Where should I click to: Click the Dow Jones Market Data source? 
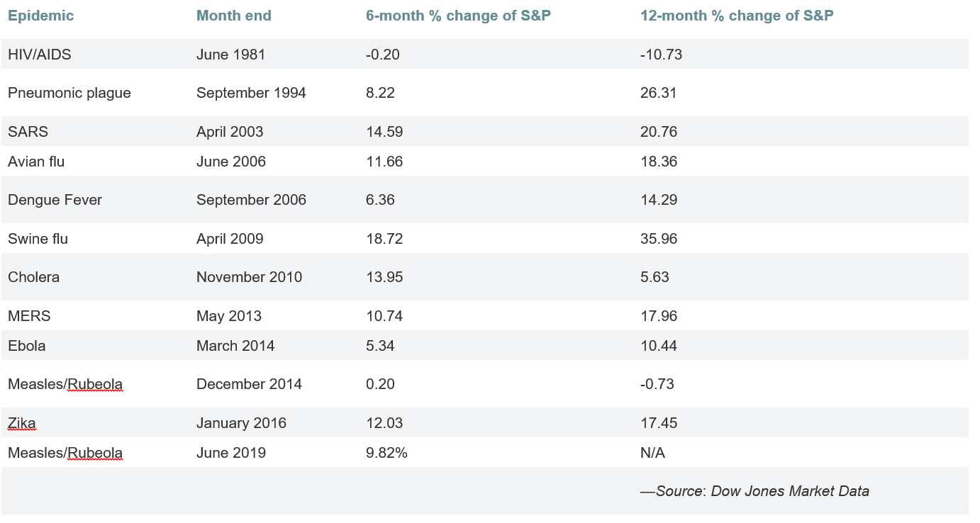pos(790,491)
